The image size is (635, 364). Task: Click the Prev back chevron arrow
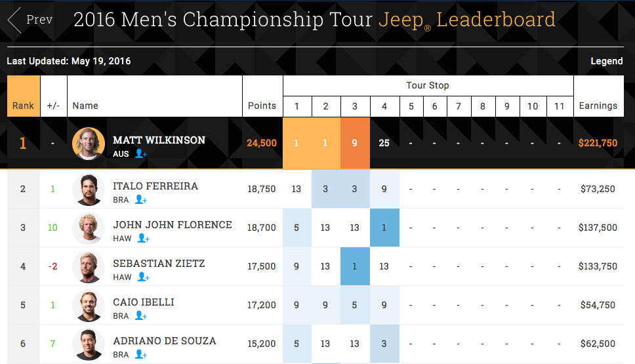point(14,20)
